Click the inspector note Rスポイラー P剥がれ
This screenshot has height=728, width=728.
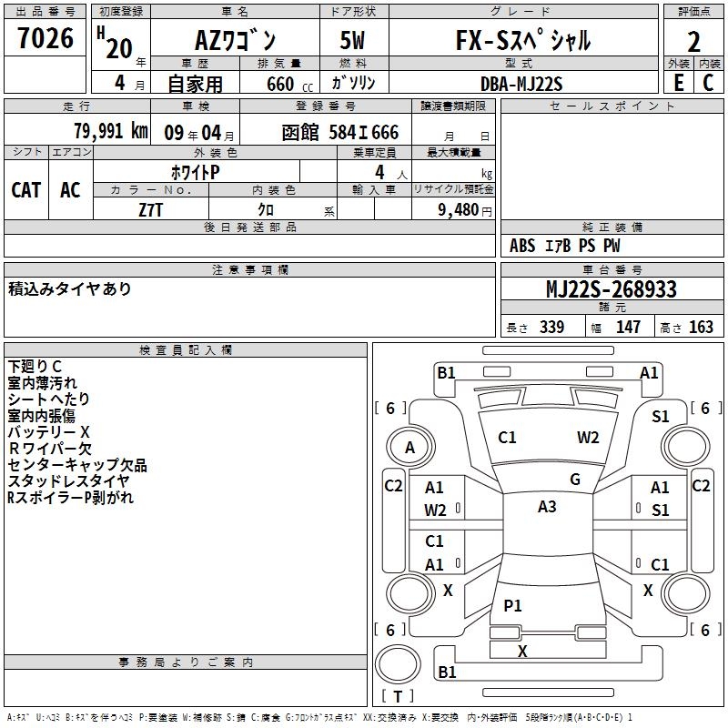(71, 497)
